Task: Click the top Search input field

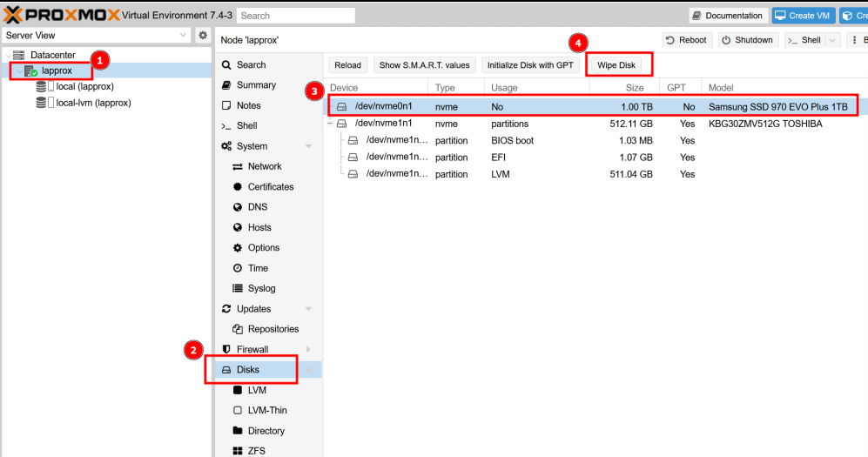Action: coord(296,16)
